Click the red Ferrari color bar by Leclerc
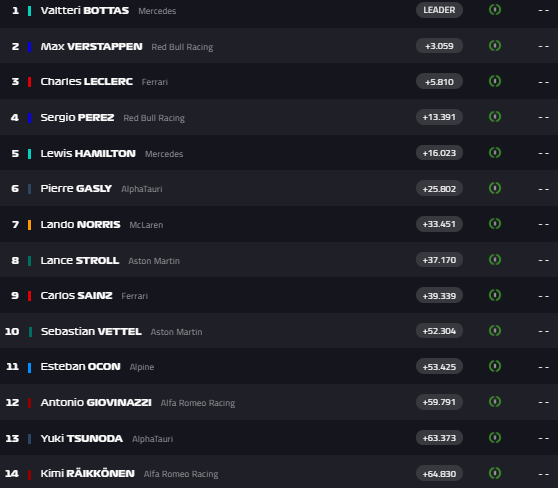 30,82
